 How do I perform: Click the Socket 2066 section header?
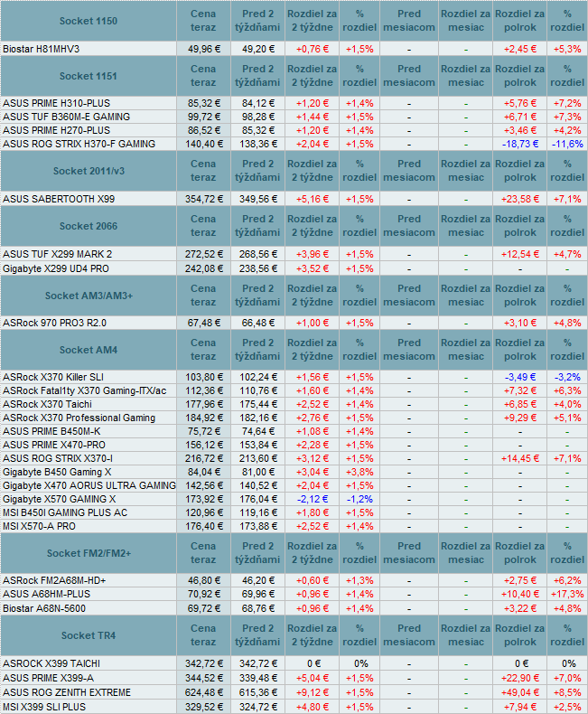tap(89, 226)
